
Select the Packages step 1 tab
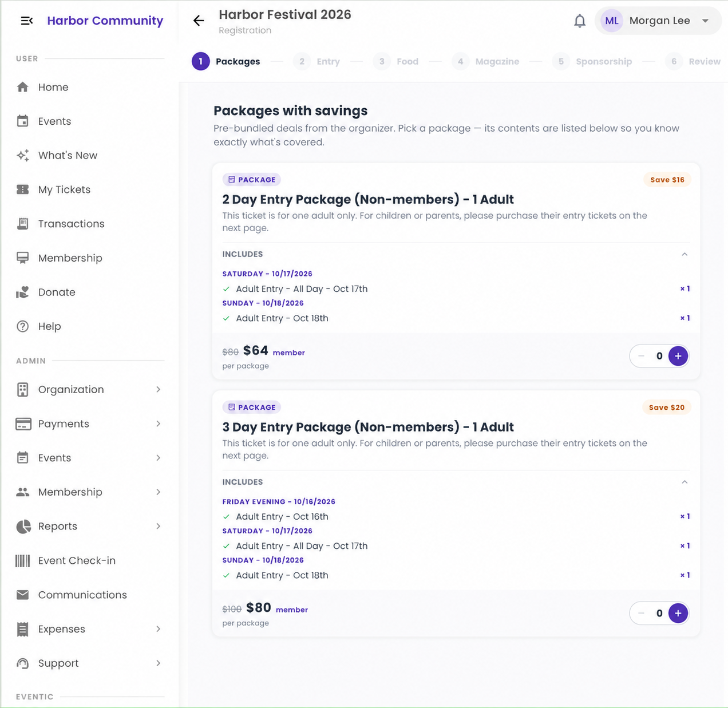226,61
